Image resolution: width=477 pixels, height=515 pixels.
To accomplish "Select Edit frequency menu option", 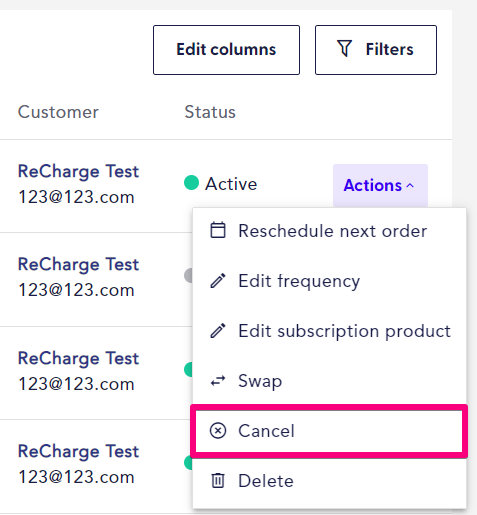I will click(329, 281).
